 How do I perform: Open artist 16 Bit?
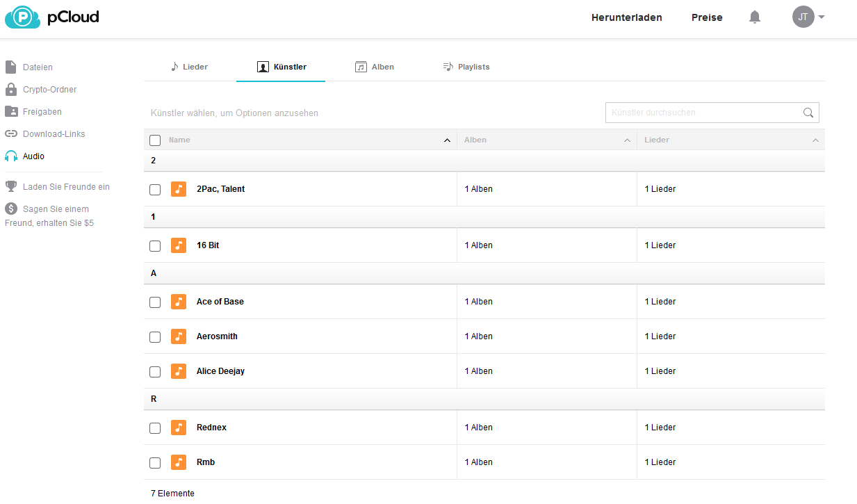pos(208,245)
